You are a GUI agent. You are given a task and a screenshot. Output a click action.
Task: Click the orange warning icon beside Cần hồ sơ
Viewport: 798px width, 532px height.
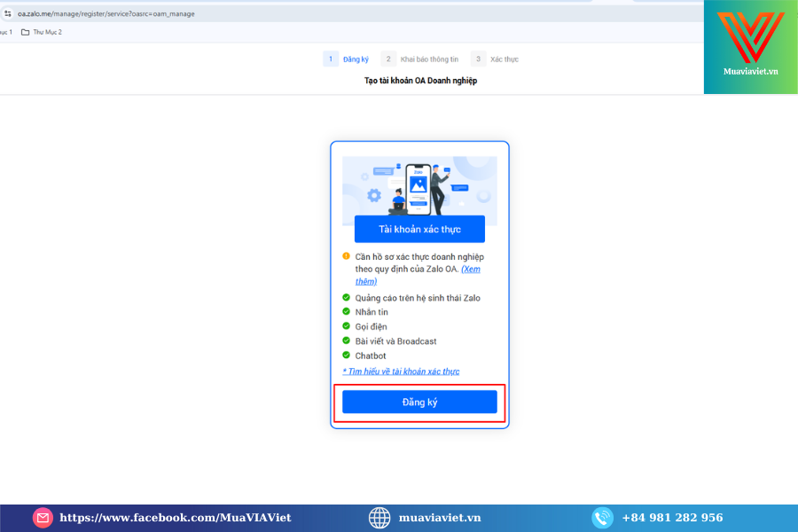pyautogui.click(x=346, y=256)
